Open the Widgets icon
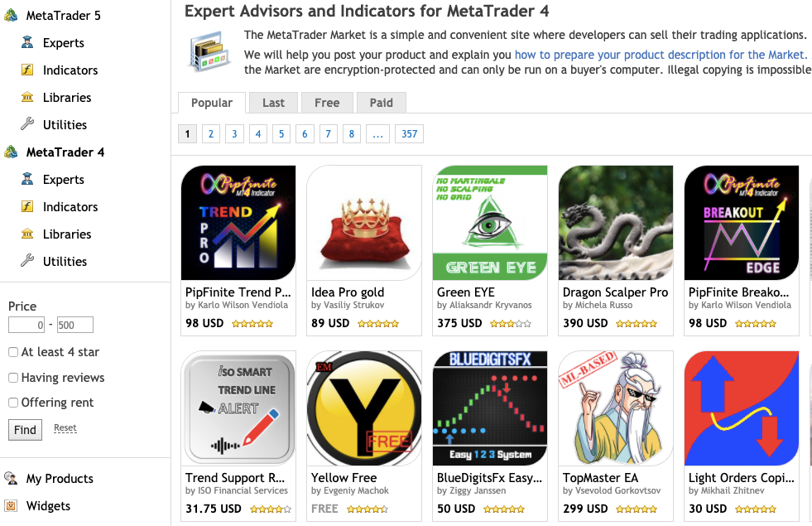This screenshot has width=812, height=526. [x=11, y=505]
